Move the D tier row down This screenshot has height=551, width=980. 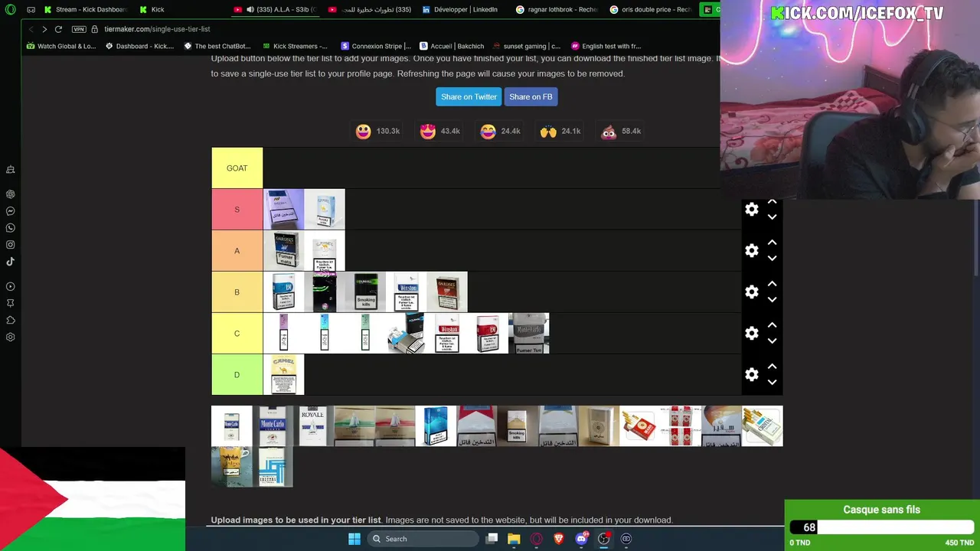772,383
